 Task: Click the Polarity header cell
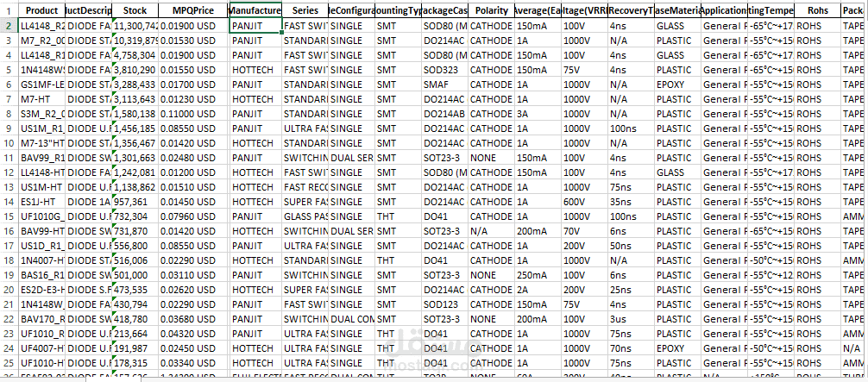[x=491, y=10]
